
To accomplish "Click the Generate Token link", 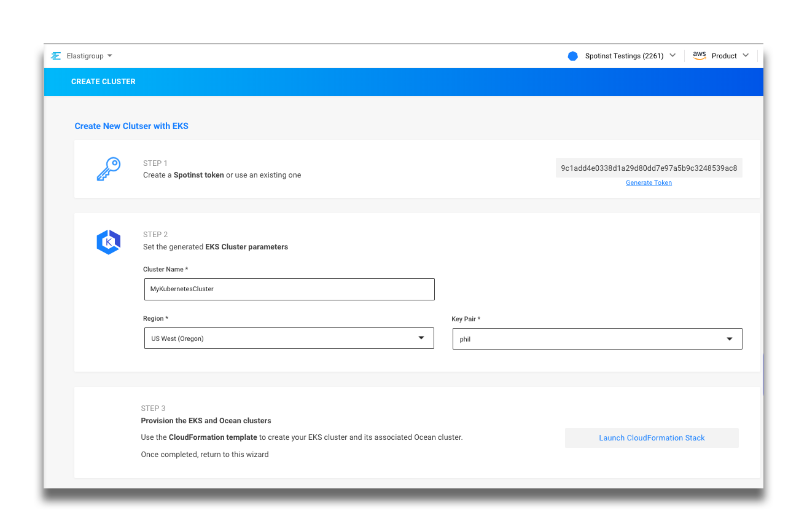I will coord(649,183).
